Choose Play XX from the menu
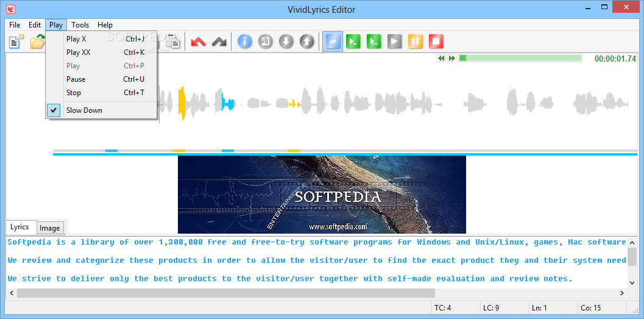The width and height of the screenshot is (644, 319). click(102, 52)
